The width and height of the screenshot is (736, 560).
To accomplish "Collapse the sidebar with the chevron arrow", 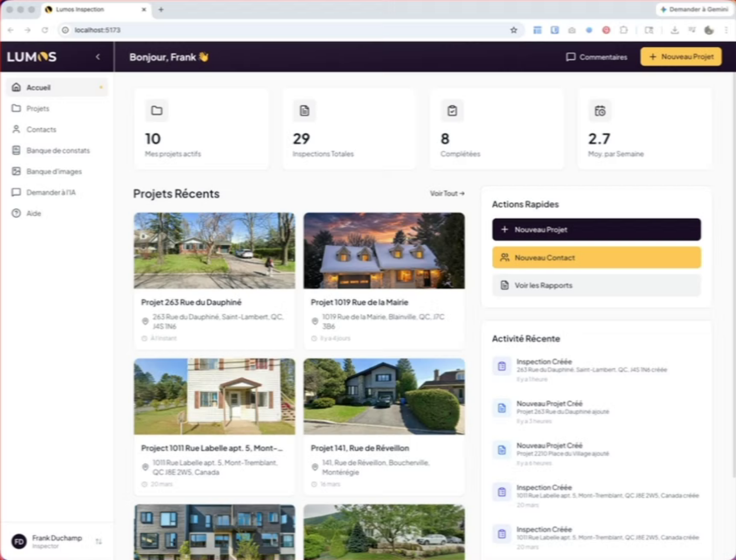I will tap(98, 57).
